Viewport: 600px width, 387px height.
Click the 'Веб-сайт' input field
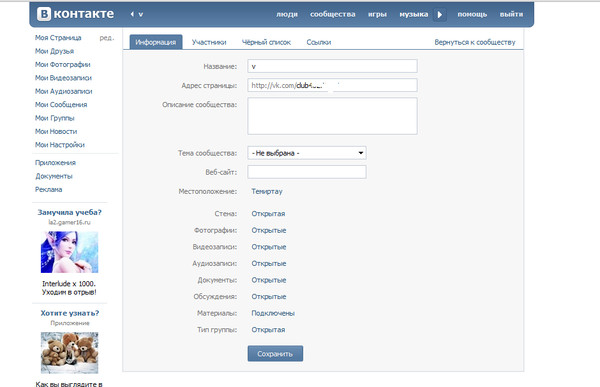coord(307,172)
